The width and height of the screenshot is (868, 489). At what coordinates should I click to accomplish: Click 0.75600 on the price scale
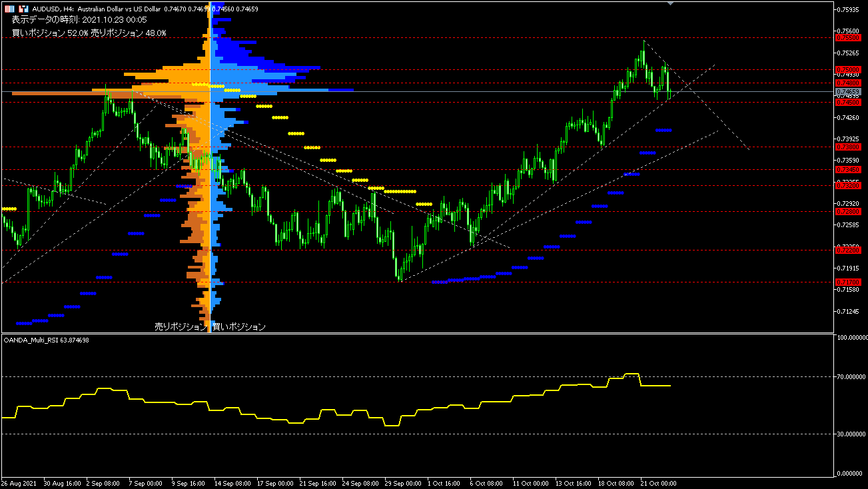[849, 31]
